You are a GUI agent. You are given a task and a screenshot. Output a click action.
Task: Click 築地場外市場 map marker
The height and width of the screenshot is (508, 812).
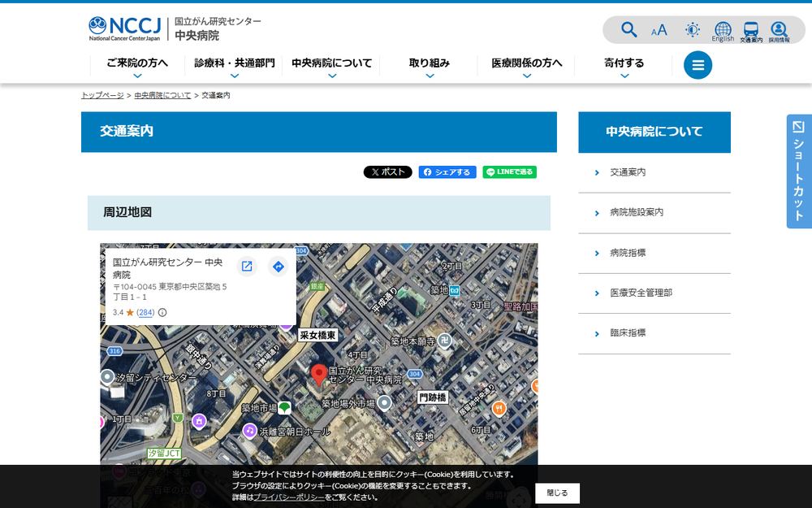point(384,403)
